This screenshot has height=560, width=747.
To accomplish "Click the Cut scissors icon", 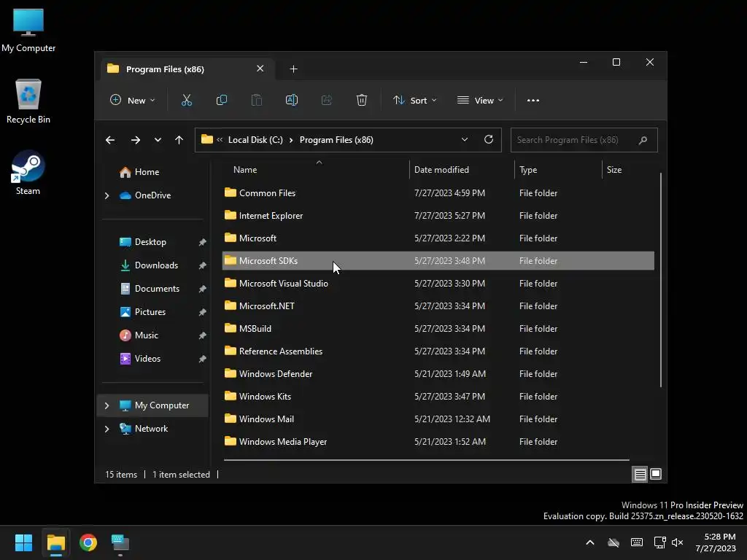I will click(x=186, y=101).
